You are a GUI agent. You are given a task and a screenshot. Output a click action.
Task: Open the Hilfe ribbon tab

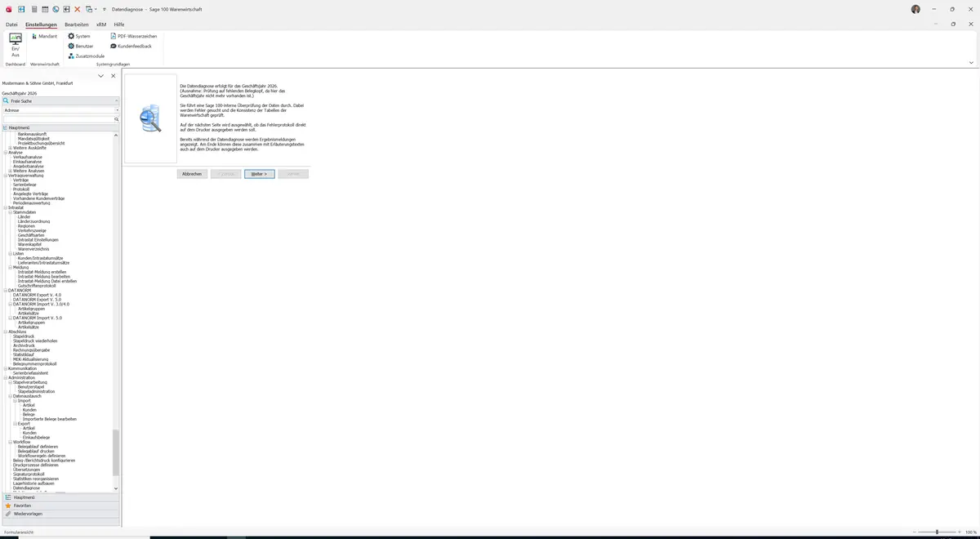tap(119, 24)
